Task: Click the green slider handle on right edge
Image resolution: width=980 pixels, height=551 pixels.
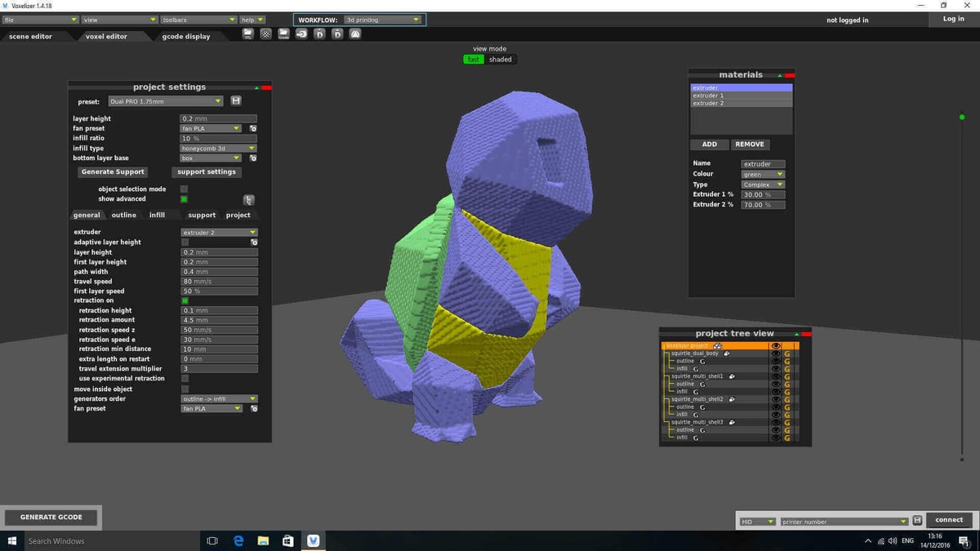Action: point(962,118)
